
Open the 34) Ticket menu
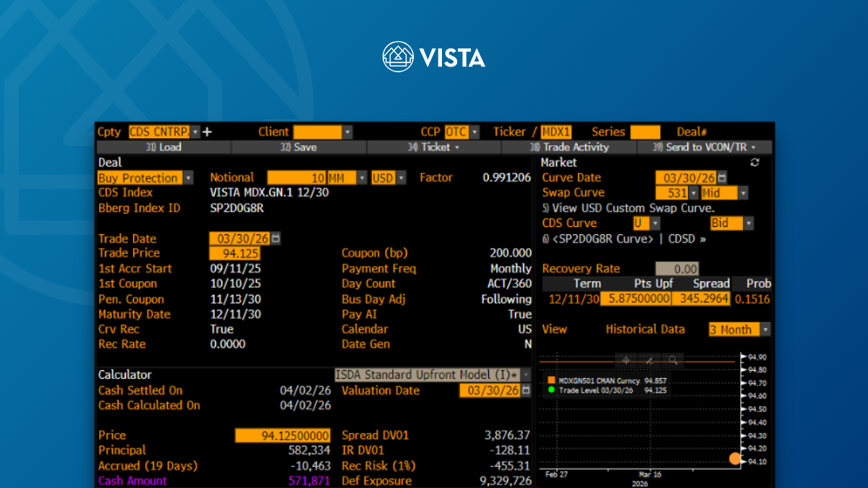pos(434,147)
